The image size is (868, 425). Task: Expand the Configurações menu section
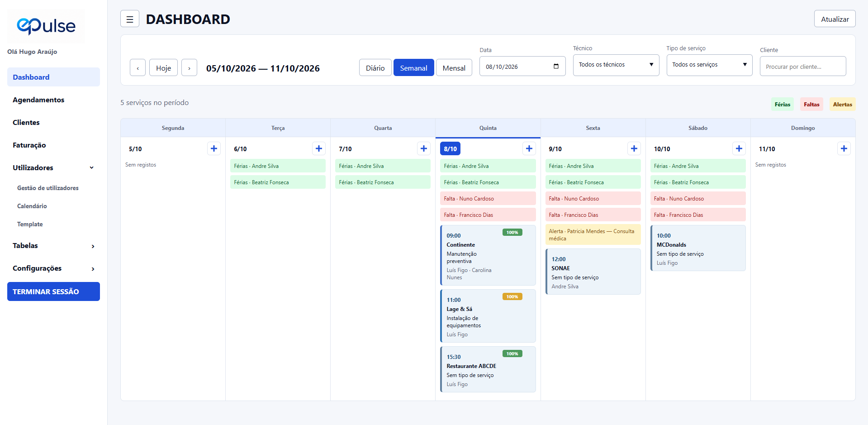[53, 268]
